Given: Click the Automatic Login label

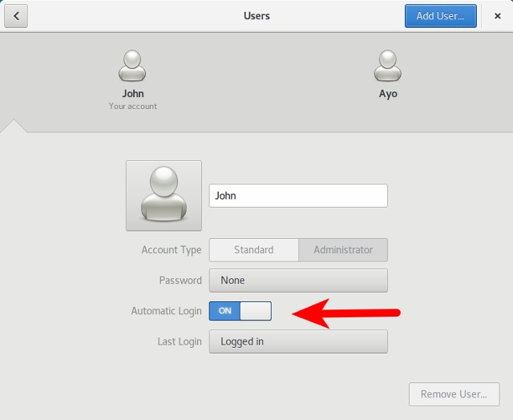Looking at the screenshot, I should [166, 311].
